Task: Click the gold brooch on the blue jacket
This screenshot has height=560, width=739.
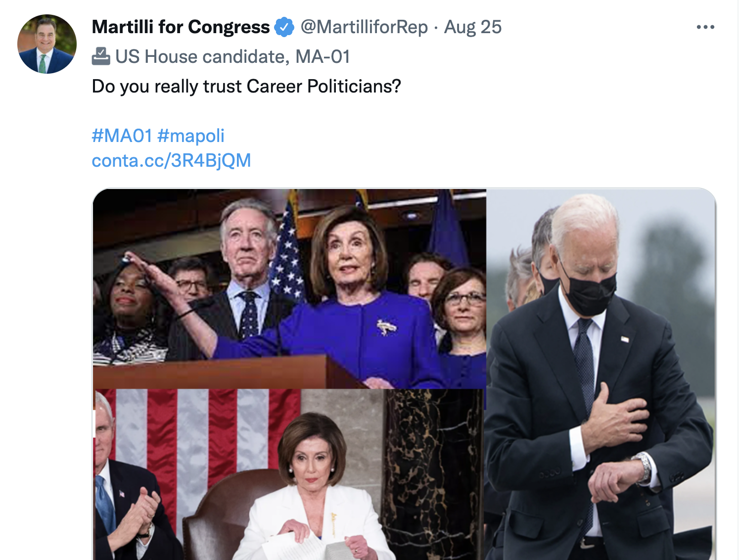Action: click(x=385, y=327)
